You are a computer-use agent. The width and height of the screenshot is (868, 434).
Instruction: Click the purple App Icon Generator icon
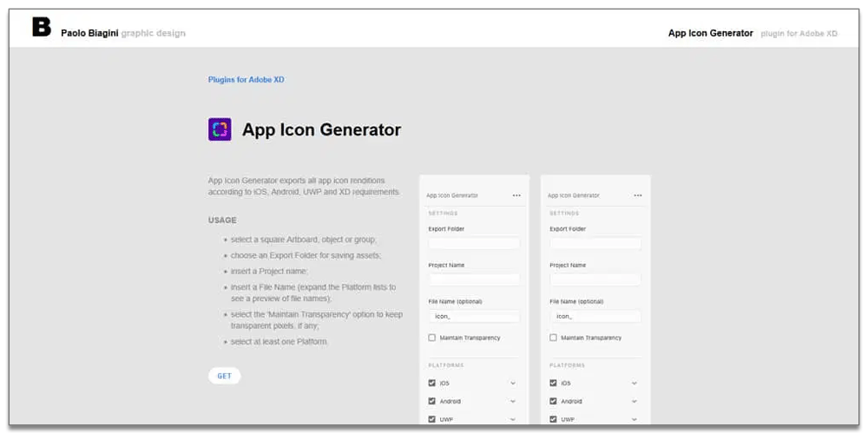[220, 129]
